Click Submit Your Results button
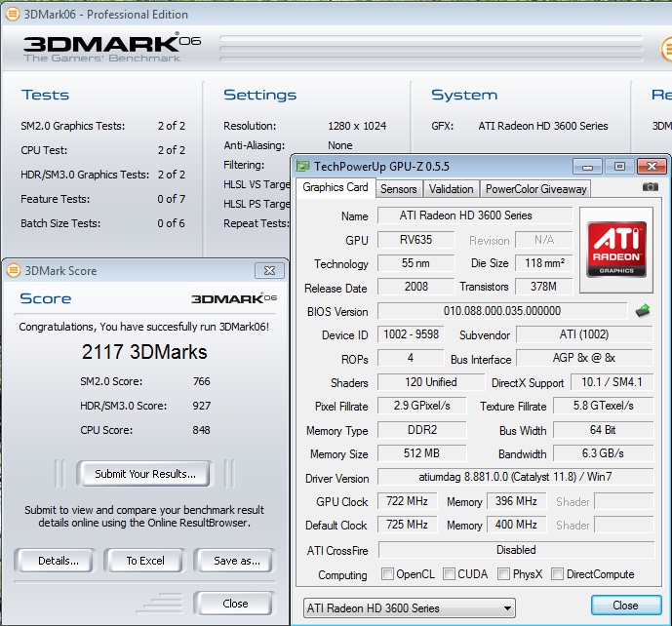672x626 pixels. coord(145,474)
